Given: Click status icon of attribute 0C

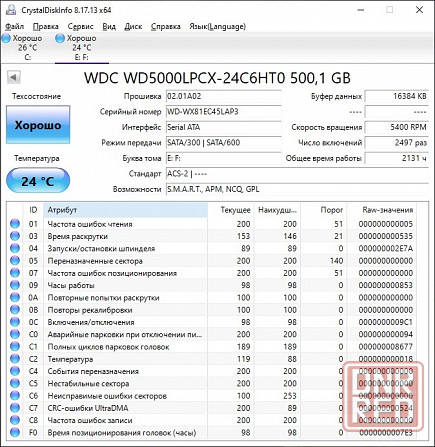Looking at the screenshot, I should click(x=15, y=322).
